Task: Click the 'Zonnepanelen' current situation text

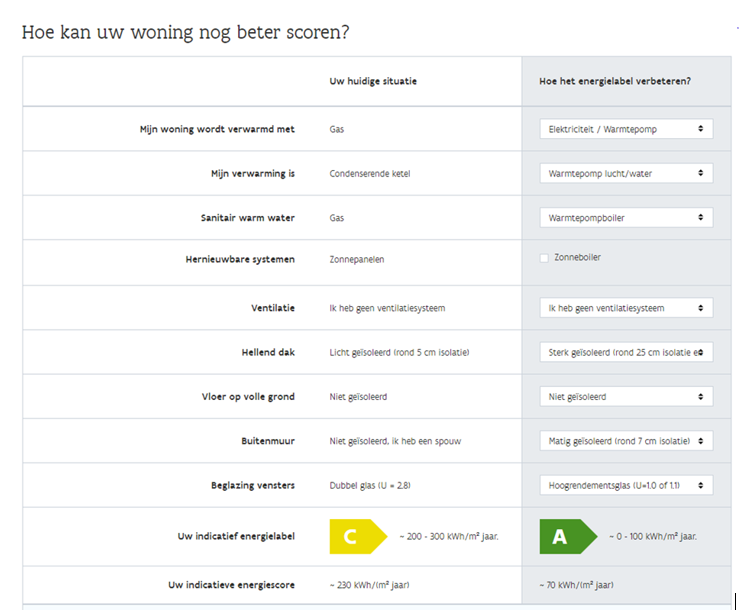Action: point(356,259)
